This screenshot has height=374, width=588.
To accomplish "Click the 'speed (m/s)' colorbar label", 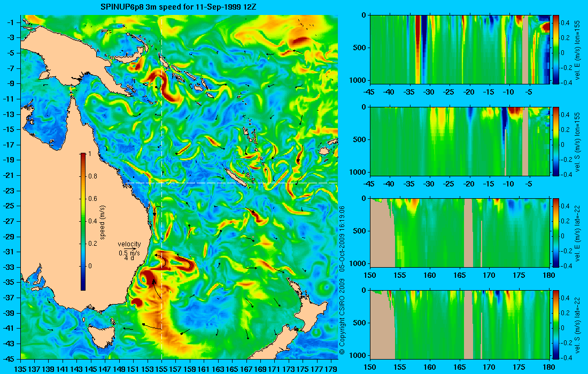I will (103, 222).
